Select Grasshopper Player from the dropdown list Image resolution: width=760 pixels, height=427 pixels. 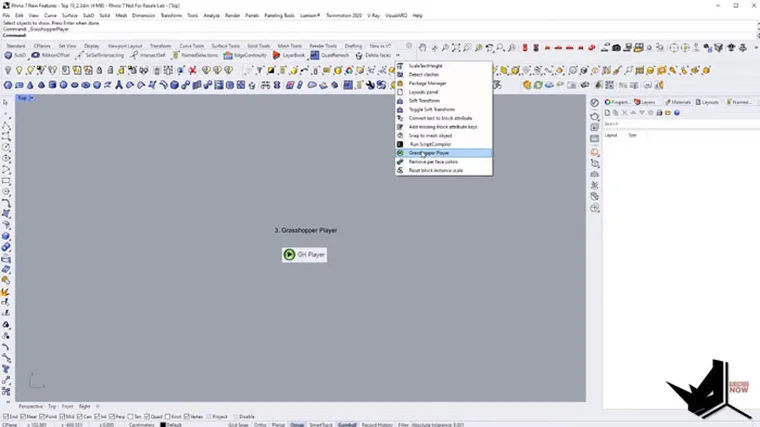pyautogui.click(x=428, y=153)
